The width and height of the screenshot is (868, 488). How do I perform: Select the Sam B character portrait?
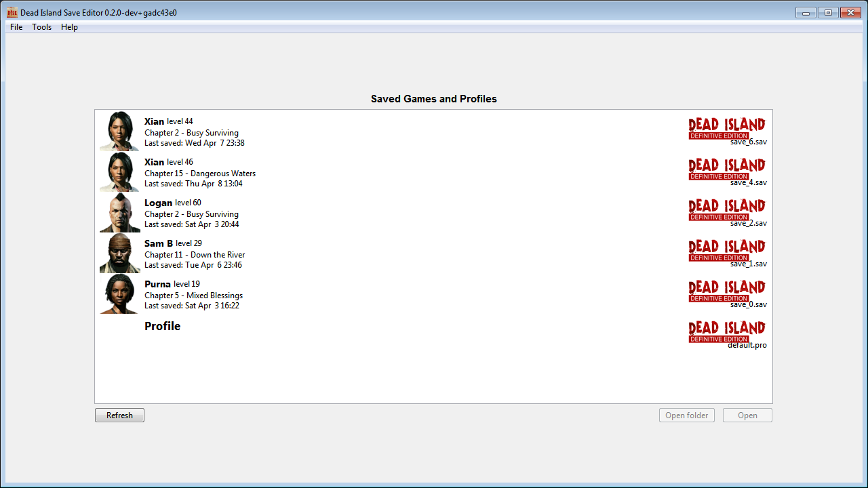tap(120, 253)
